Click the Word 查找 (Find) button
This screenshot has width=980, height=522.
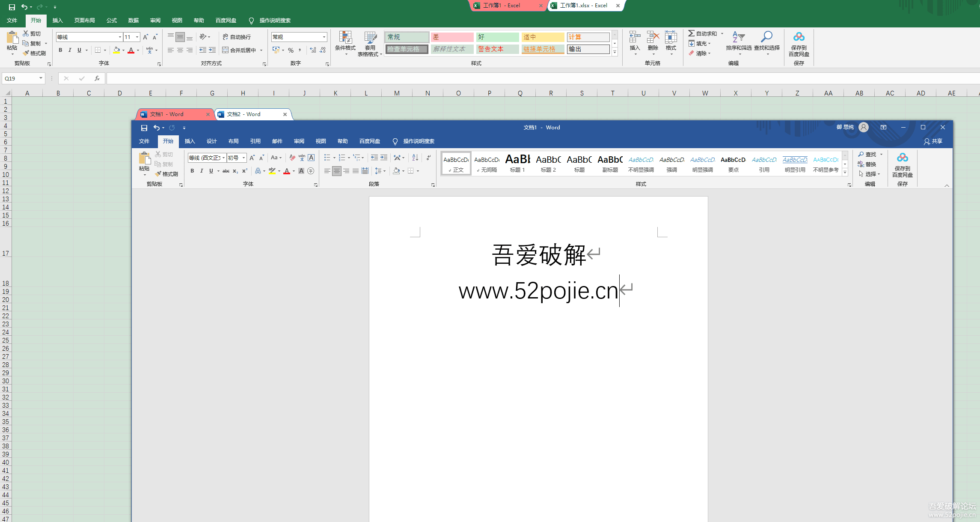(867, 154)
